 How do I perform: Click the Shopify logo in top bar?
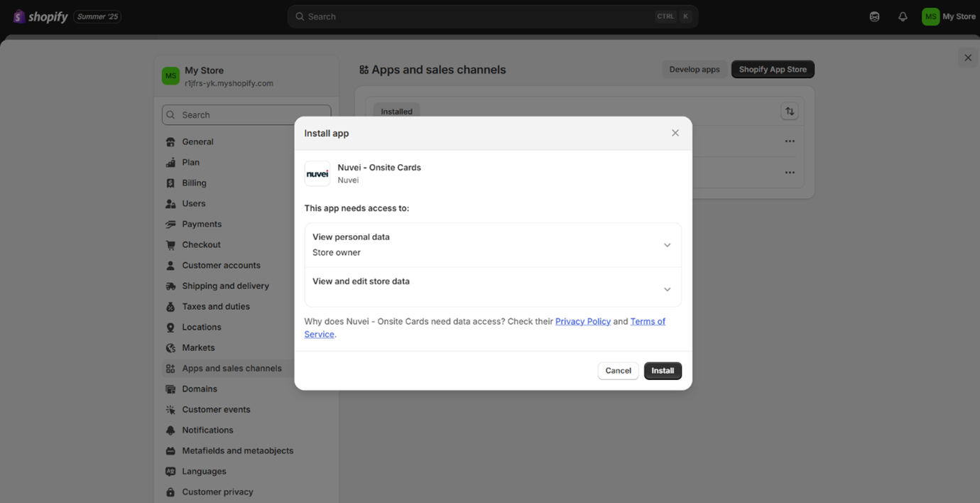(x=40, y=16)
